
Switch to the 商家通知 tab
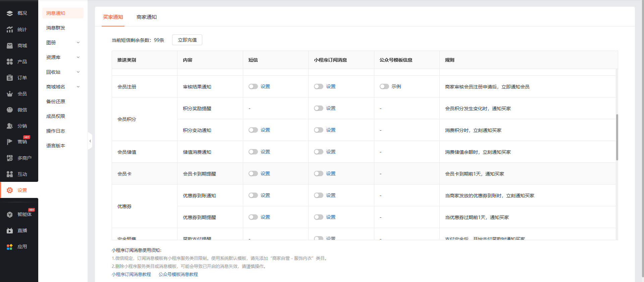click(x=147, y=17)
